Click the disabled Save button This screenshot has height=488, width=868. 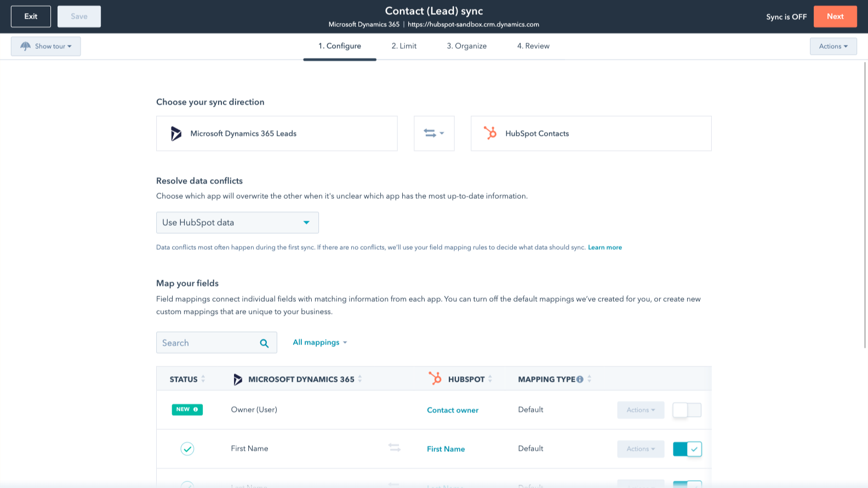79,16
